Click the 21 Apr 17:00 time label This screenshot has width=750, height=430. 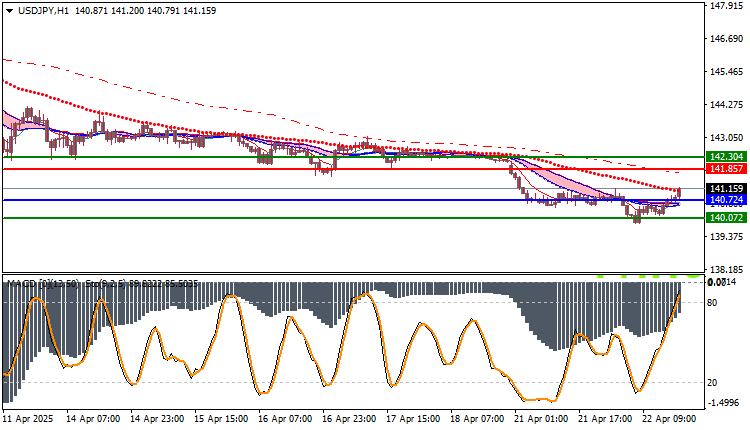pyautogui.click(x=606, y=419)
